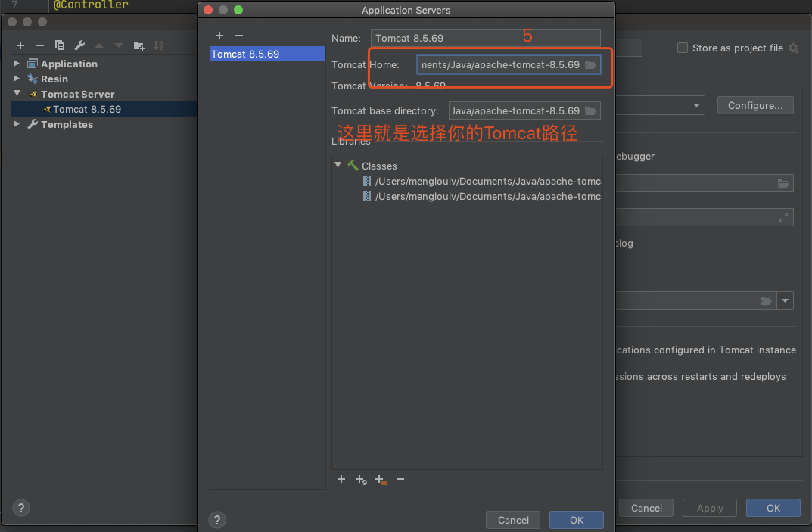Move configuration up arrow icon
The image size is (812, 532).
tap(99, 45)
